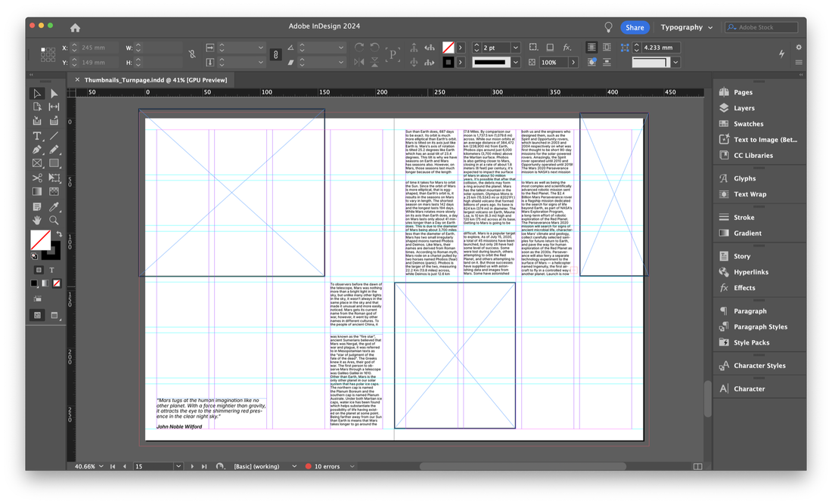Click the Content Placer tool
Screen dimensions: 832x504
click(x=54, y=121)
